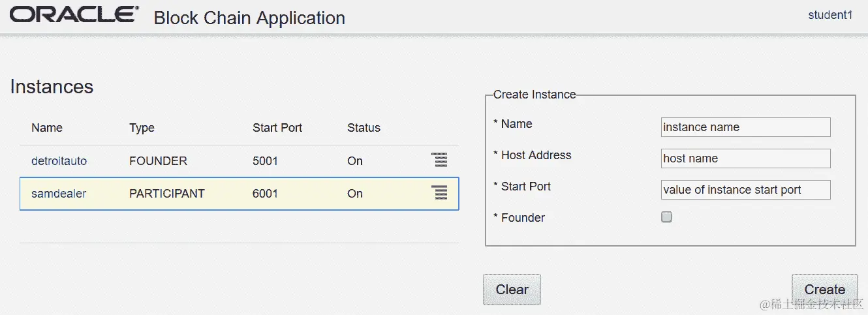Tick the Founder checkbox
Viewport: 868px width, 315px height.
point(666,217)
